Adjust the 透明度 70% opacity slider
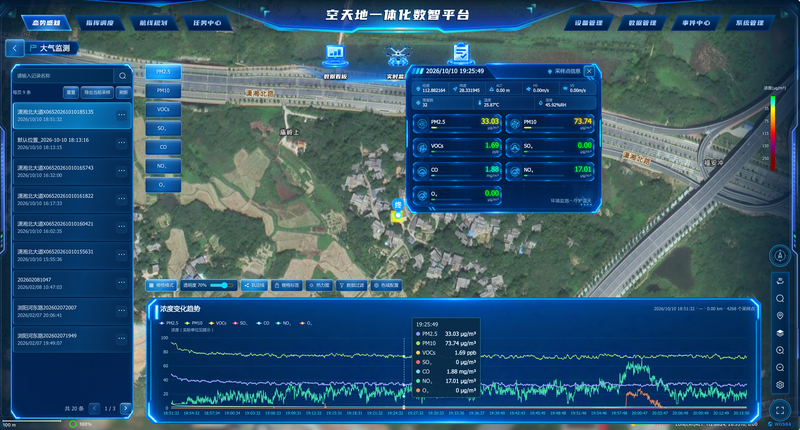Image resolution: width=800 pixels, height=430 pixels. point(222,285)
